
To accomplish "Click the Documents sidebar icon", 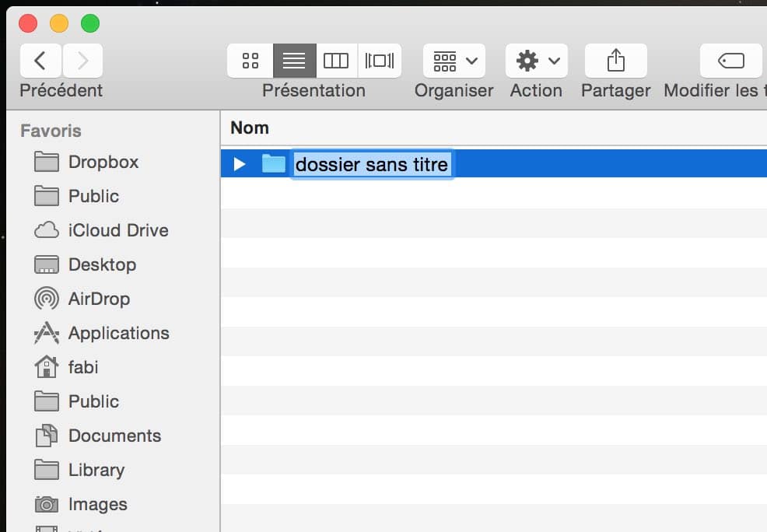I will (47, 436).
